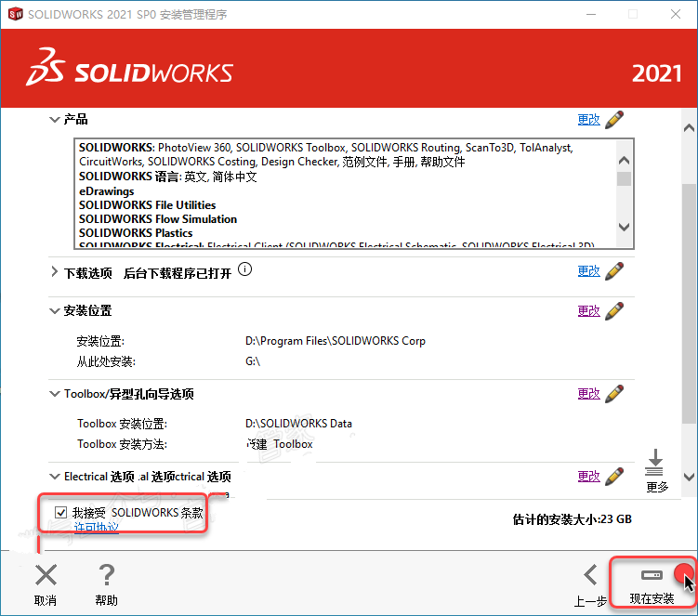This screenshot has height=616, width=698.
Task: Click the G:\ install source value
Action: [x=253, y=361]
